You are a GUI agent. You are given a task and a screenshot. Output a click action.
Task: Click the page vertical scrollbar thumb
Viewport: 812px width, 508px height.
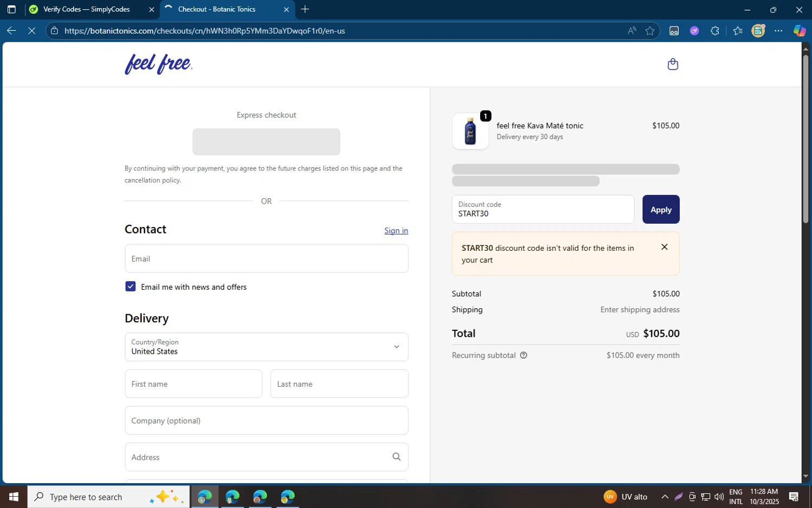806,138
